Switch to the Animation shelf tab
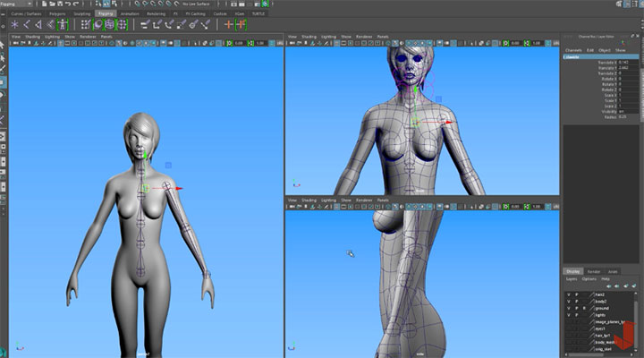 (130, 13)
